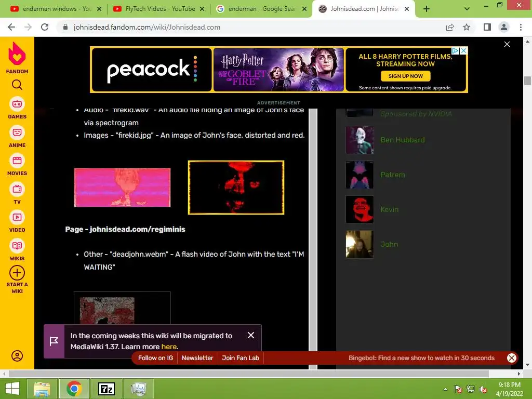Image resolution: width=532 pixels, height=399 pixels.
Task: Open Chrome side panel icon
Action: pyautogui.click(x=487, y=27)
